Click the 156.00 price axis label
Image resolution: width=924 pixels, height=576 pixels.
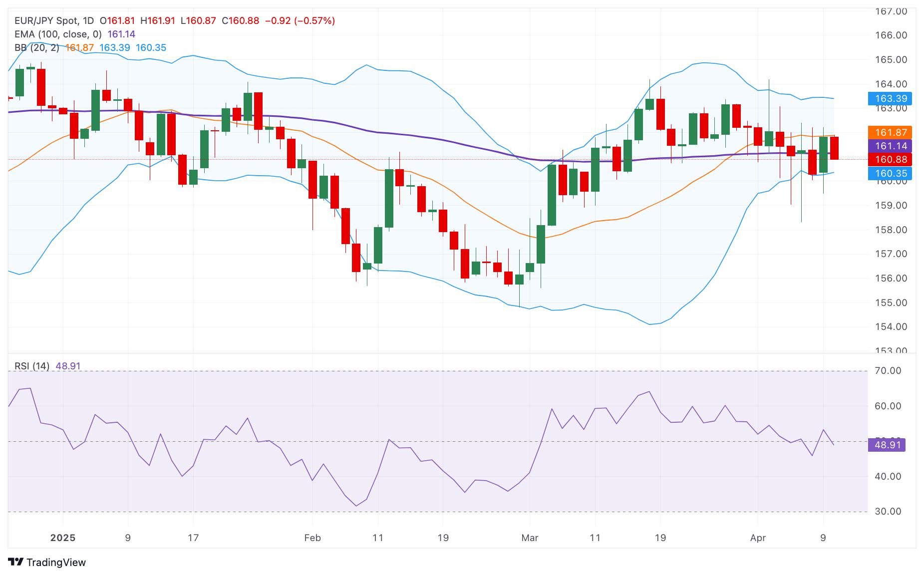(892, 278)
